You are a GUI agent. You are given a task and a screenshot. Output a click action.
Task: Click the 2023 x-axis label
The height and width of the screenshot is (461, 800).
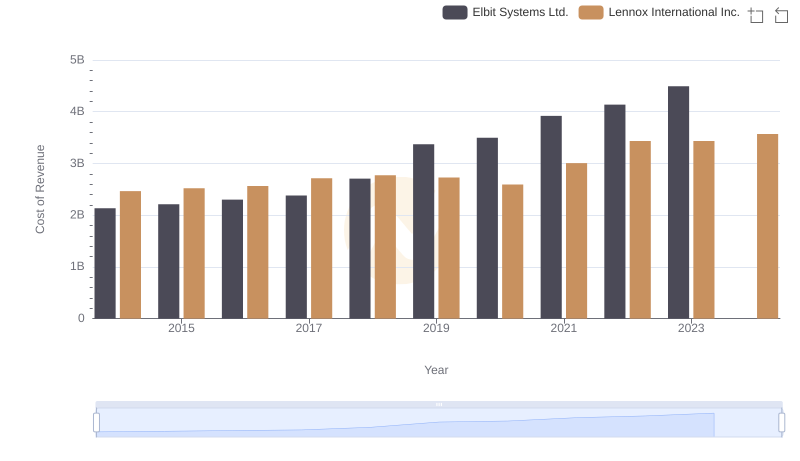[691, 328]
